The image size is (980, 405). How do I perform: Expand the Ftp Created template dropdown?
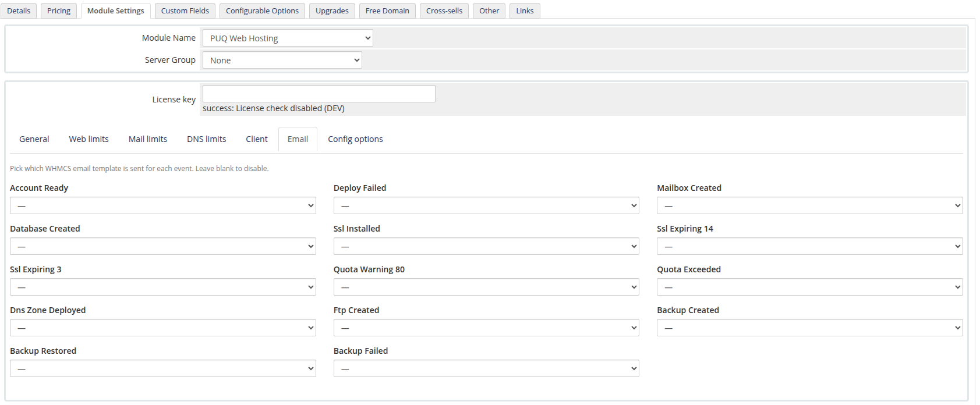(x=486, y=328)
